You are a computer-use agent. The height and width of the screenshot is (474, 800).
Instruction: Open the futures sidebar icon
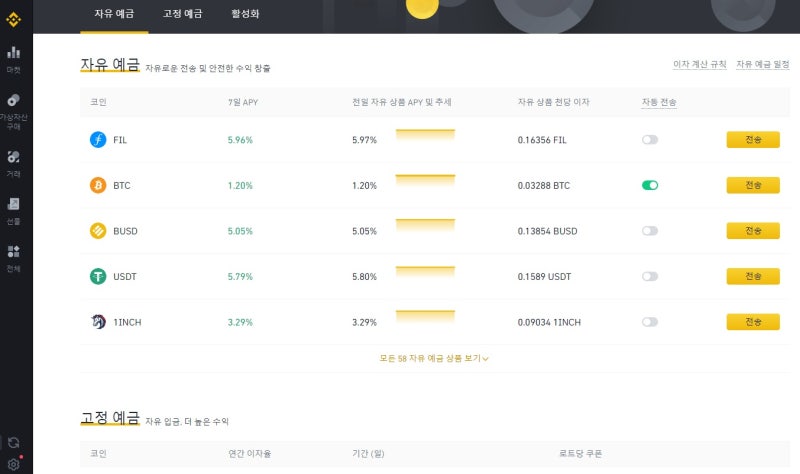pyautogui.click(x=14, y=204)
